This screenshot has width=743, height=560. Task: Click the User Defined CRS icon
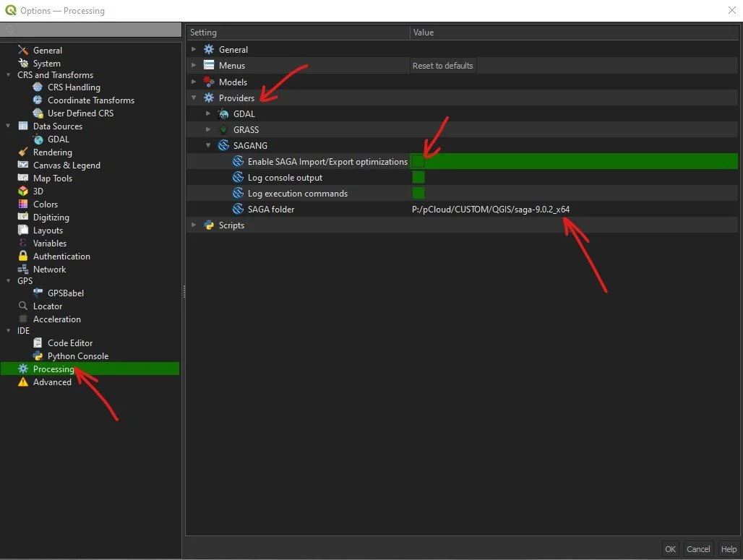pos(38,113)
